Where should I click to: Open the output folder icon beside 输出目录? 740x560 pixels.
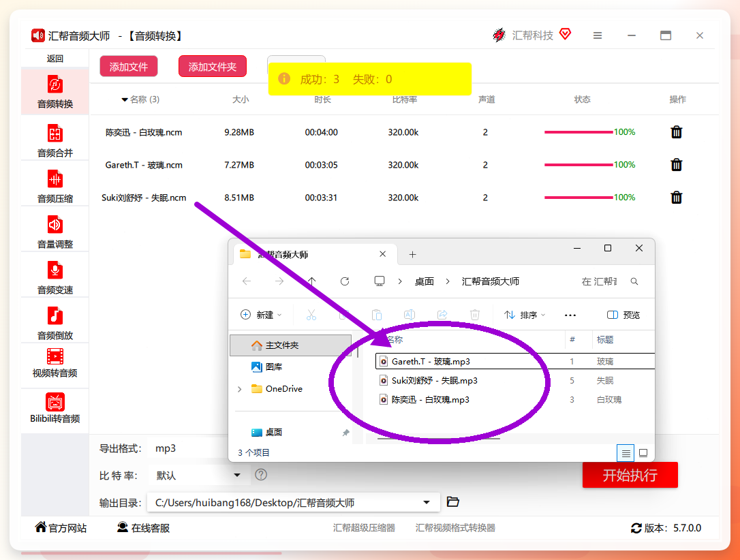452,501
